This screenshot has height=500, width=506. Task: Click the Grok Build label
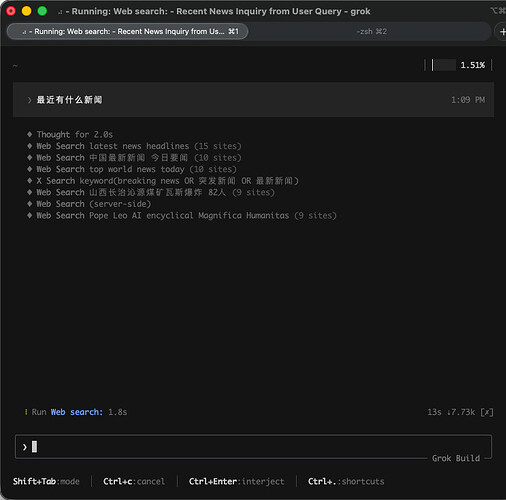(456, 458)
